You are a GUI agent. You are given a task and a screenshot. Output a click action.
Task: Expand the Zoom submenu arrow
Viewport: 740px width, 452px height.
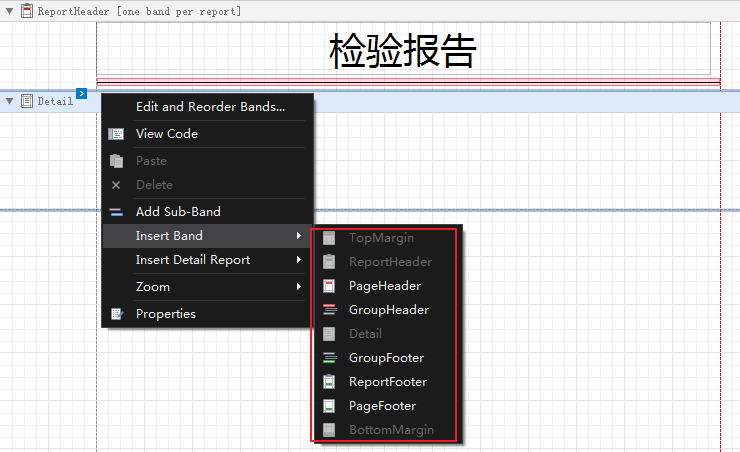(x=299, y=286)
